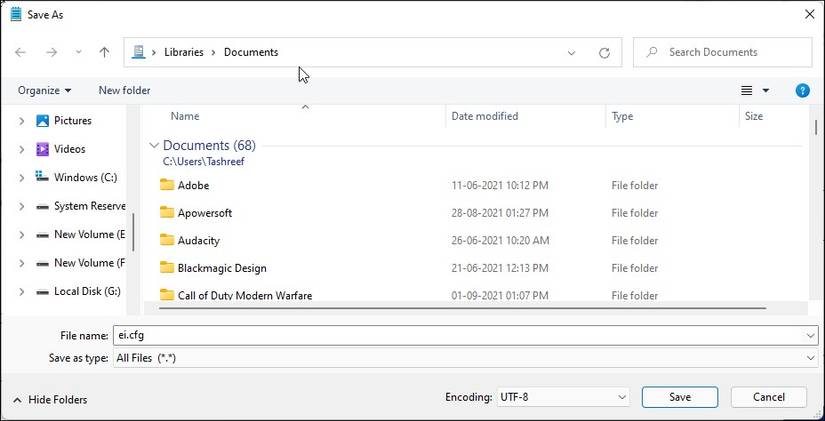Select the Videos library icon
The height and width of the screenshot is (421, 825).
42,149
